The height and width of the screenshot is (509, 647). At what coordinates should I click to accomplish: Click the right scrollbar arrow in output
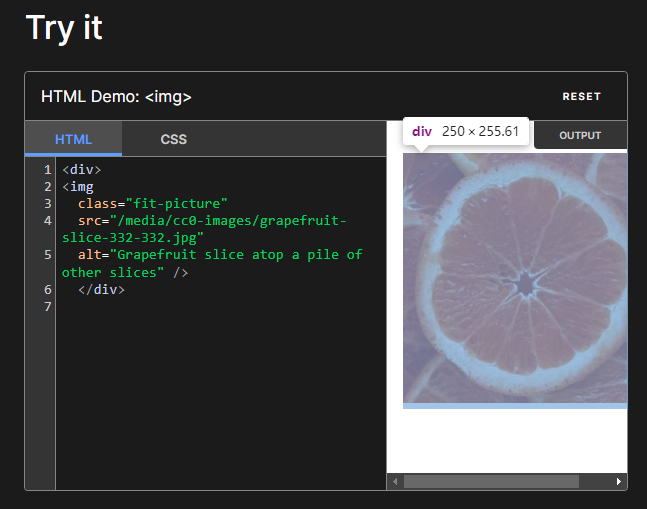click(x=619, y=482)
